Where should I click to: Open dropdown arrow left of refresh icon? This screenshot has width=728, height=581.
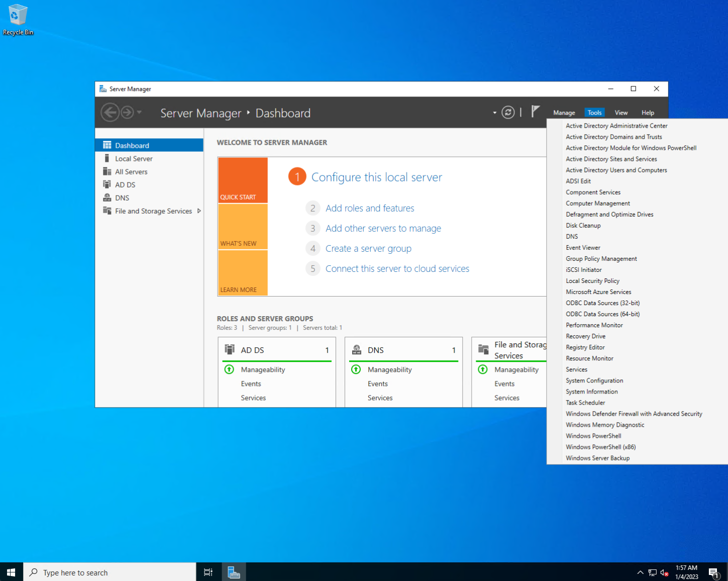[495, 113]
